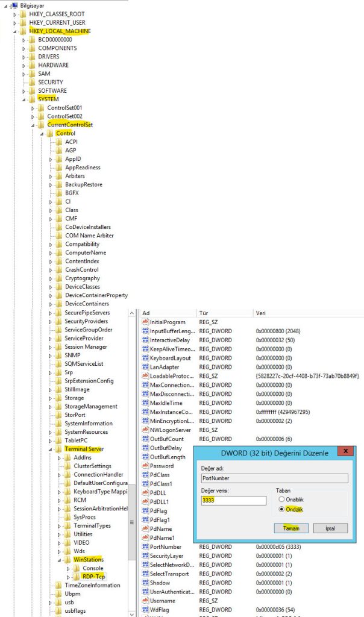Expand the HKEY_CLASSES_ROOT tree node
Viewport: 364px width, 617px height.
pos(16,14)
